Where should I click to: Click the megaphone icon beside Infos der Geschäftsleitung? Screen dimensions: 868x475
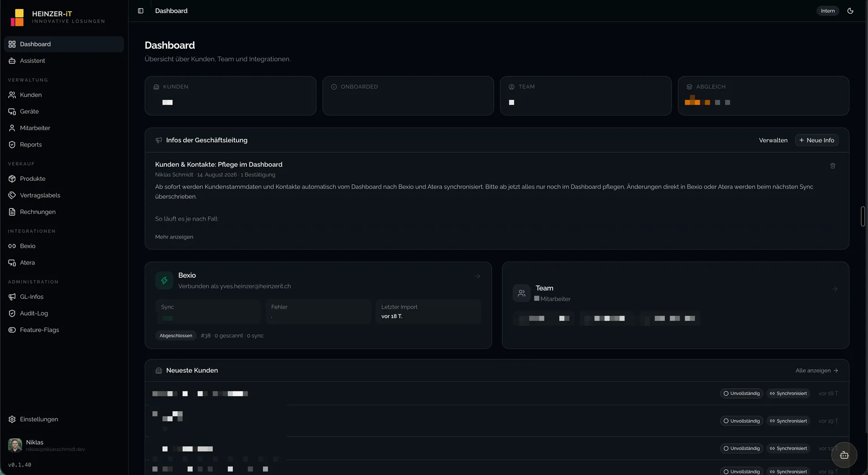click(159, 141)
